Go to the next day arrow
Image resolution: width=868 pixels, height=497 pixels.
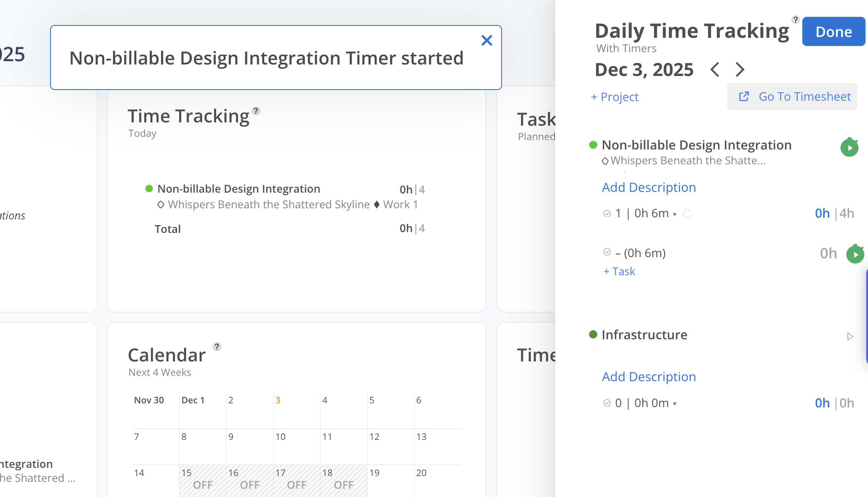click(740, 69)
